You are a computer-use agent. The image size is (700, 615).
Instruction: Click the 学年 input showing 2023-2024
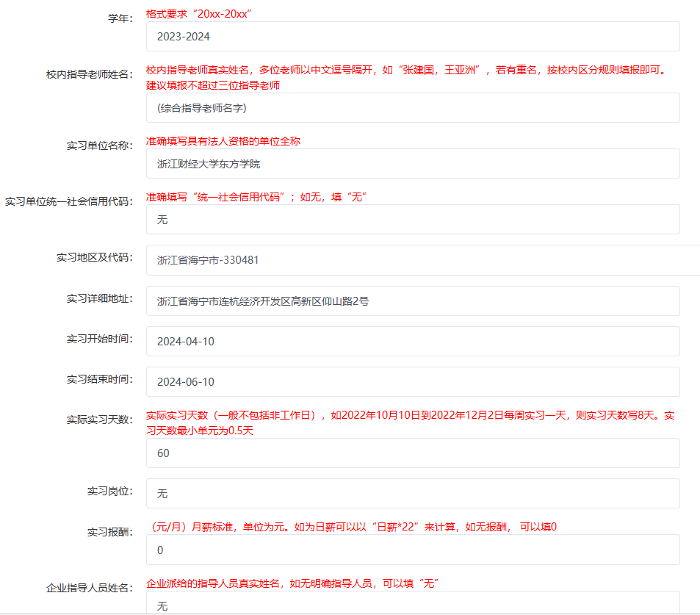point(413,36)
